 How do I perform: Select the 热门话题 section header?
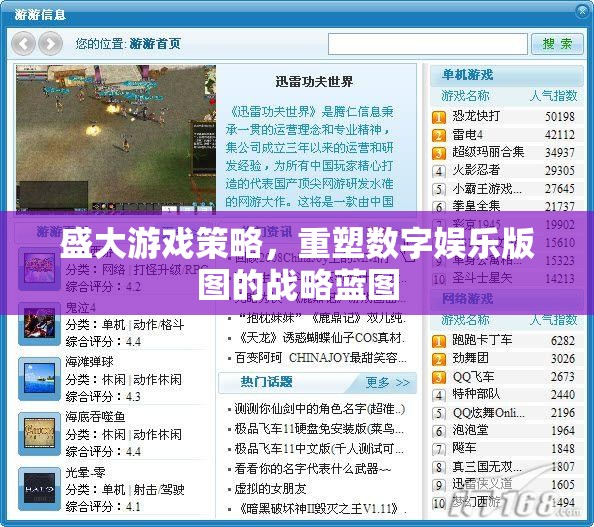click(x=266, y=382)
